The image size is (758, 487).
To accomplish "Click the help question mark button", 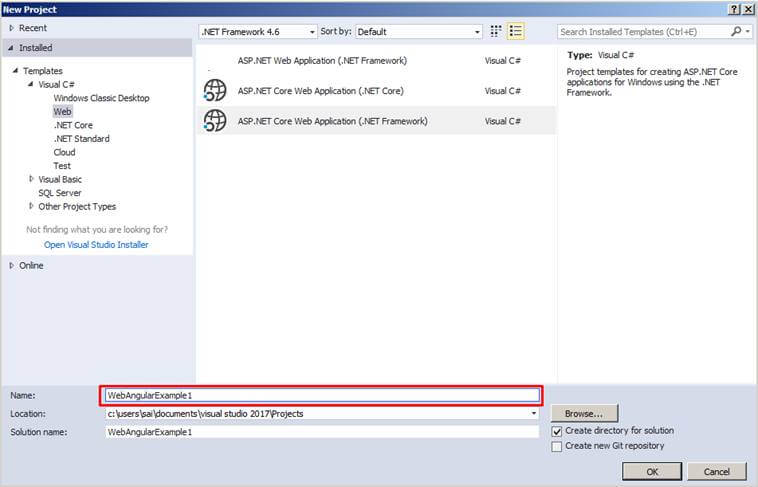I will click(x=734, y=9).
